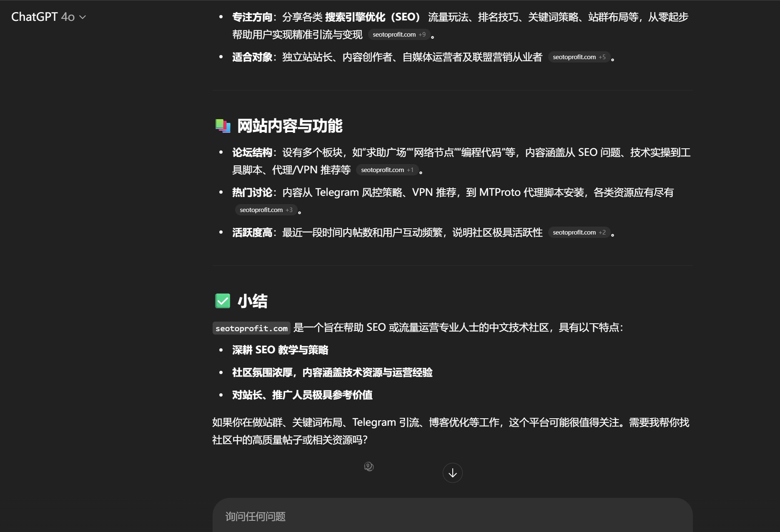Viewport: 780px width, 532px height.
Task: Click the '小结' heading
Action: (x=252, y=301)
